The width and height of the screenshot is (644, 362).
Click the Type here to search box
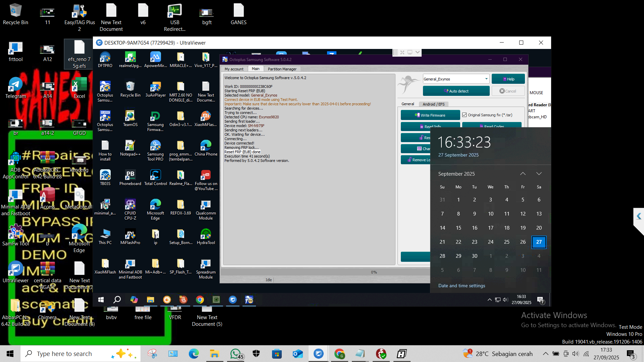tap(64, 354)
